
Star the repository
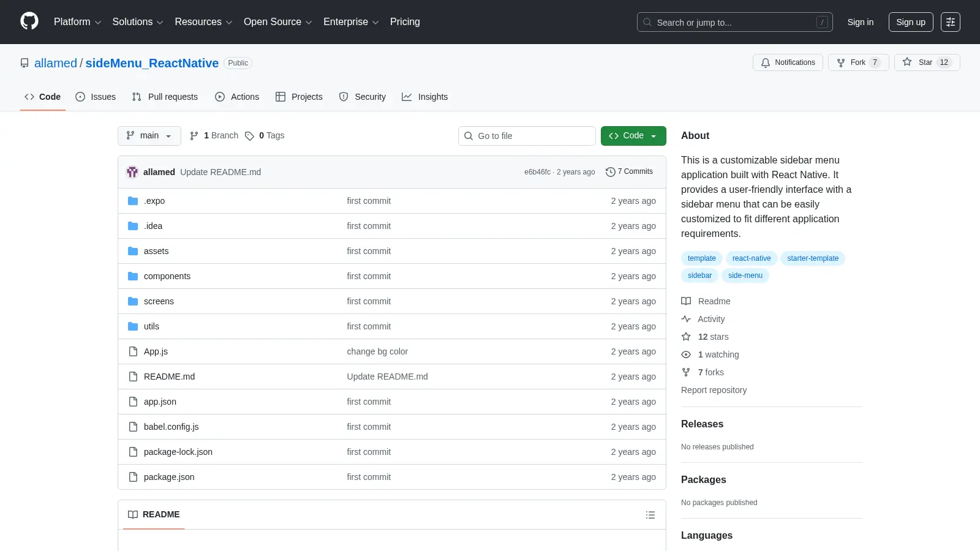coord(927,62)
